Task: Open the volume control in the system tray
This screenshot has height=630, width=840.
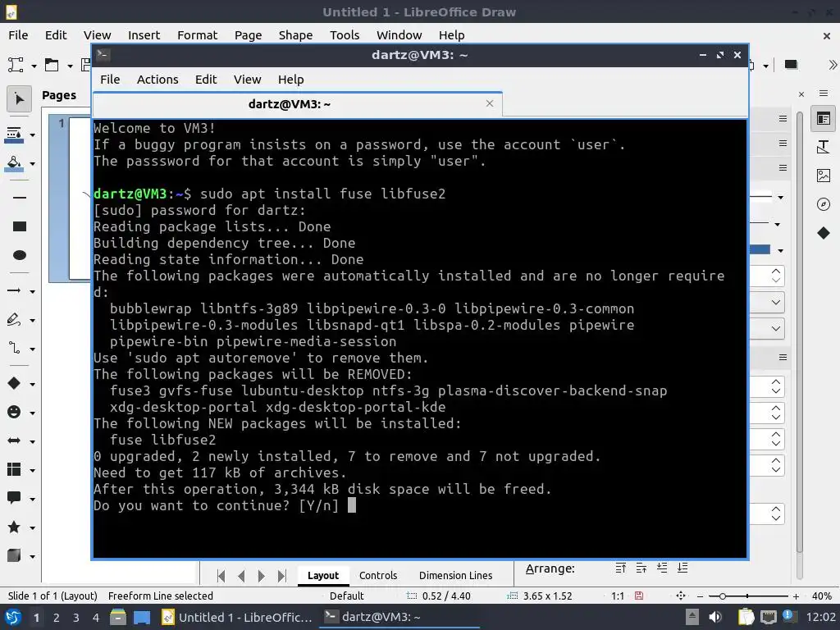Action: 715,617
